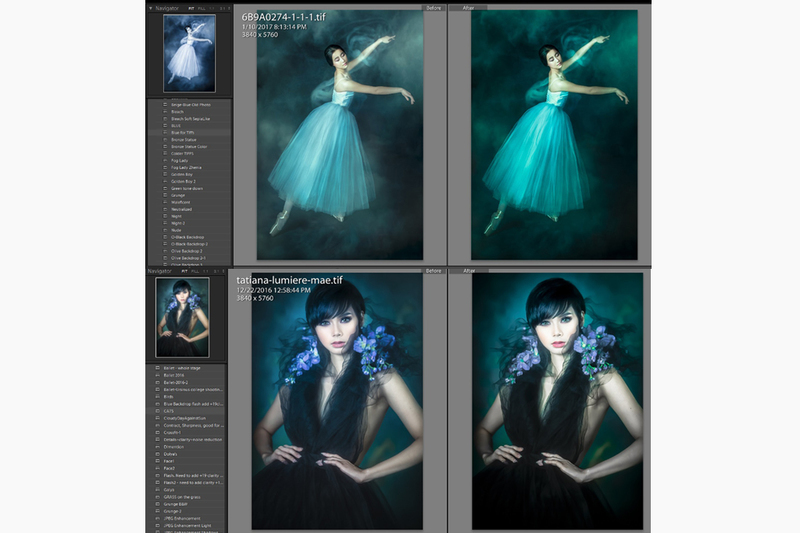Apply the Bleach preset

177,112
